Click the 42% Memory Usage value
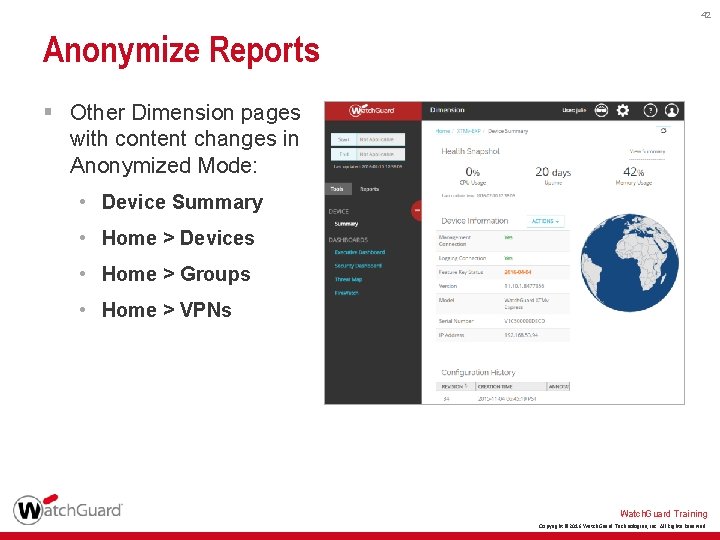The image size is (720, 540). click(x=634, y=172)
